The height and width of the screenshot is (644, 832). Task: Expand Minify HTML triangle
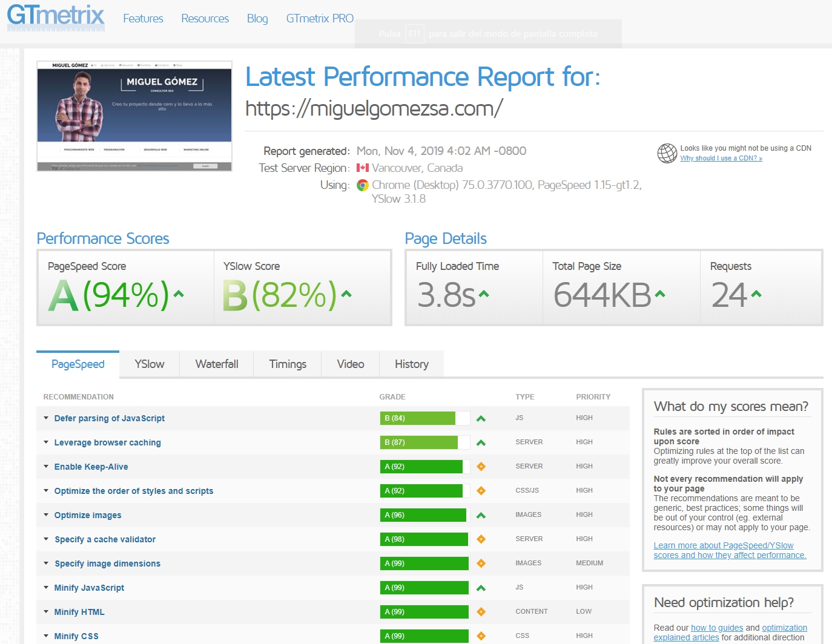click(46, 611)
